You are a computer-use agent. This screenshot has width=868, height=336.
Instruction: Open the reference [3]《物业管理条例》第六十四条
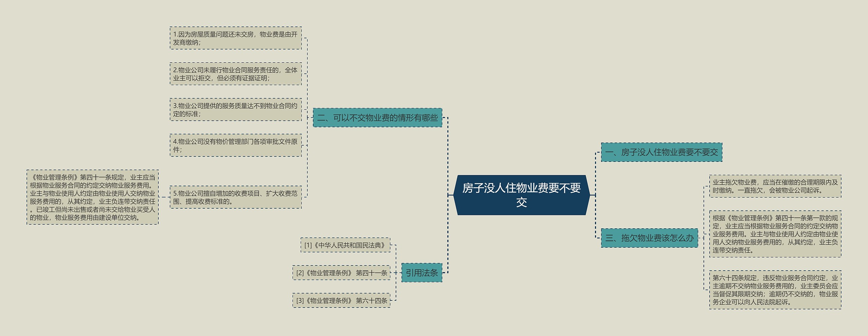tap(341, 300)
